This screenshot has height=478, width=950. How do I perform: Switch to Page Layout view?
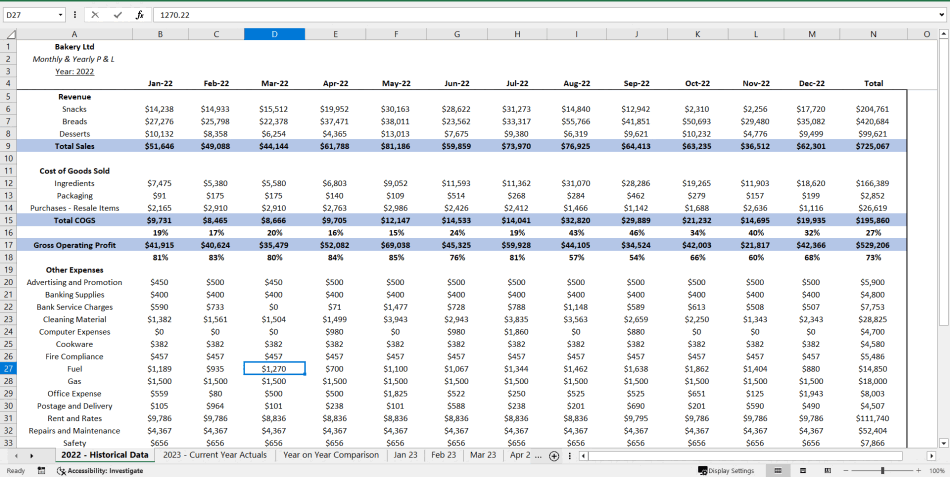coord(803,471)
